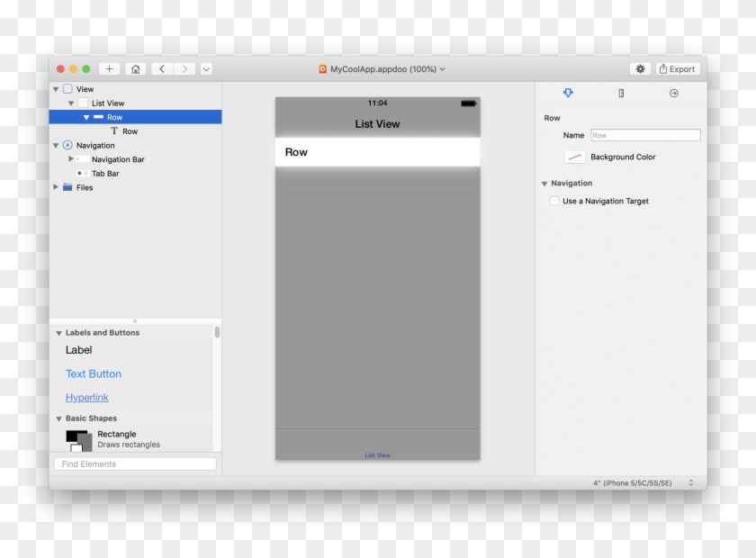Expand the Navigation Bar tree item
Image resolution: width=756 pixels, height=558 pixels.
(71, 159)
